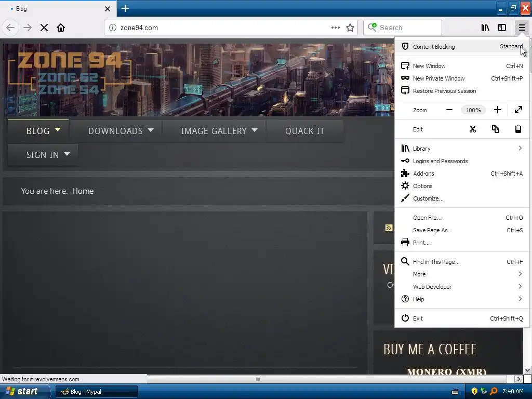Expand the More submenu
532x399 pixels.
click(x=462, y=274)
